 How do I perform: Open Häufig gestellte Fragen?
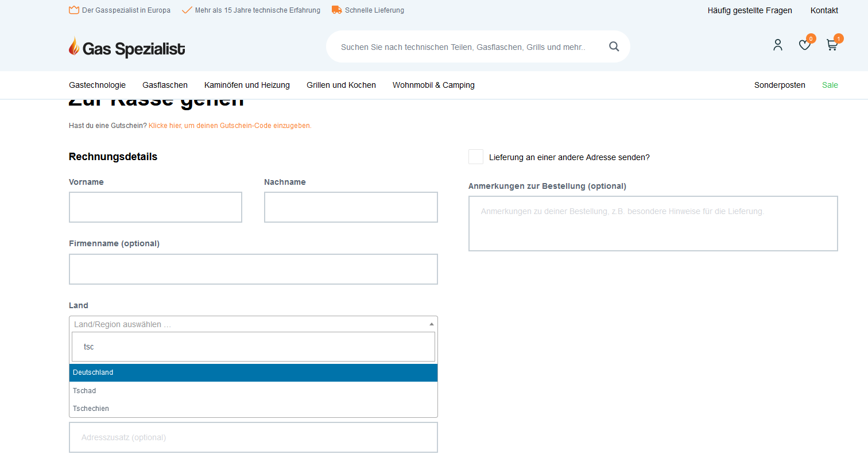pyautogui.click(x=750, y=10)
